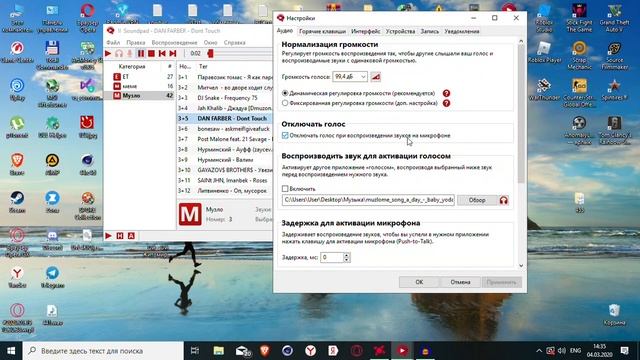Toggle the headphones playback icon in Soundpad's top toolbar
Image resolution: width=640 pixels, height=360 pixels.
(x=119, y=53)
